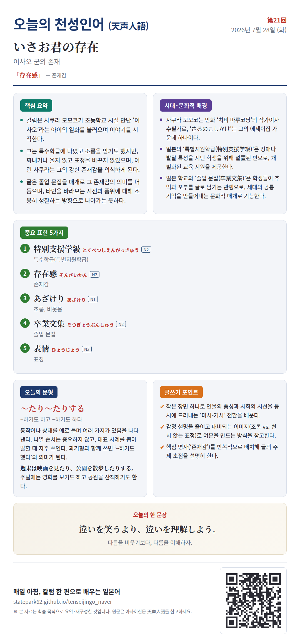Click the N1 badge next to あざけり
Viewport: 300px width, 644px height.
coord(93,299)
